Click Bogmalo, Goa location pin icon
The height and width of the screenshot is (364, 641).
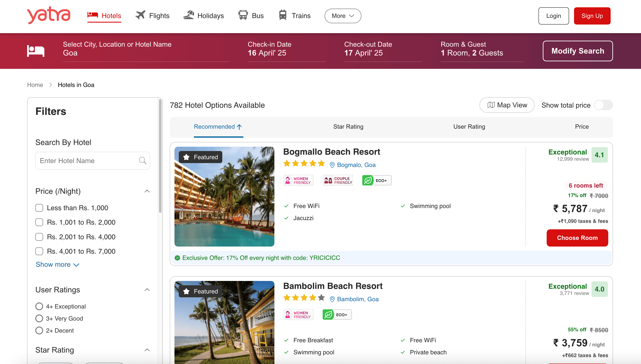coord(332,165)
